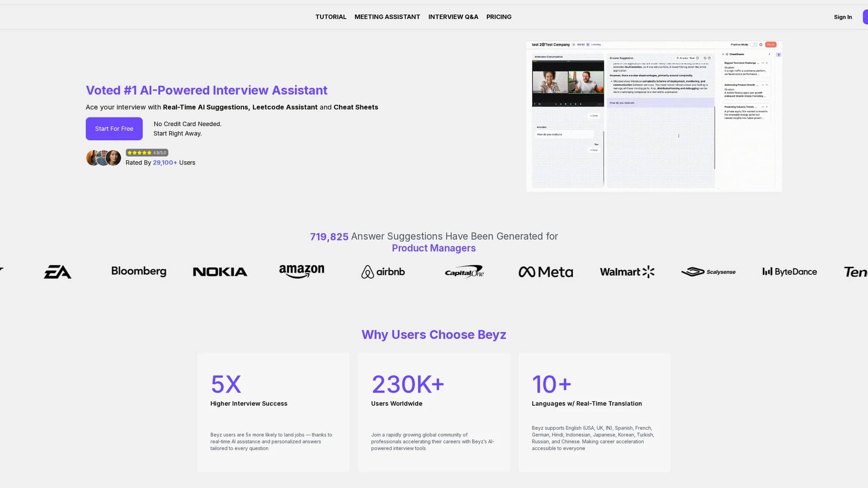
Task: Select the 10+ Languages card
Action: pos(594,412)
